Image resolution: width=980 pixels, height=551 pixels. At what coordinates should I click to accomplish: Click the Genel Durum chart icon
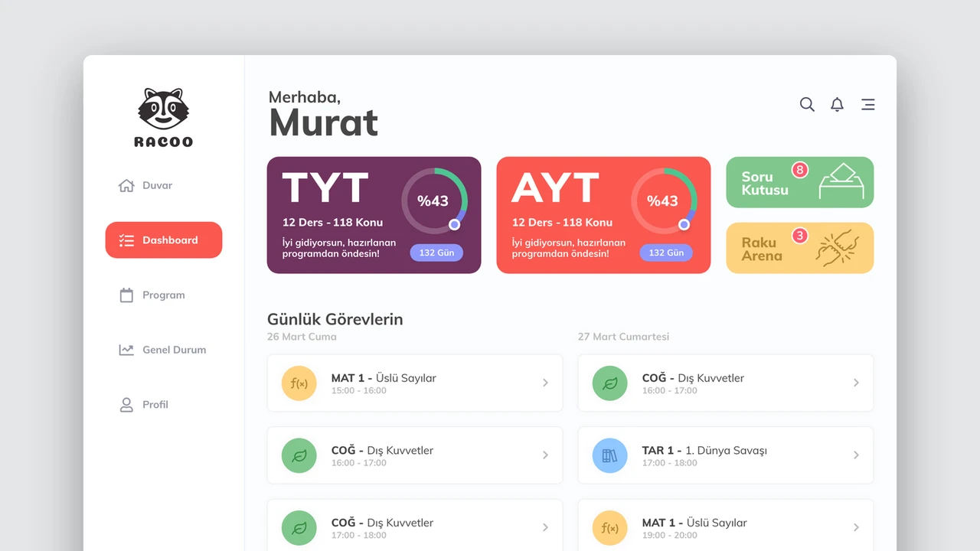coord(126,350)
